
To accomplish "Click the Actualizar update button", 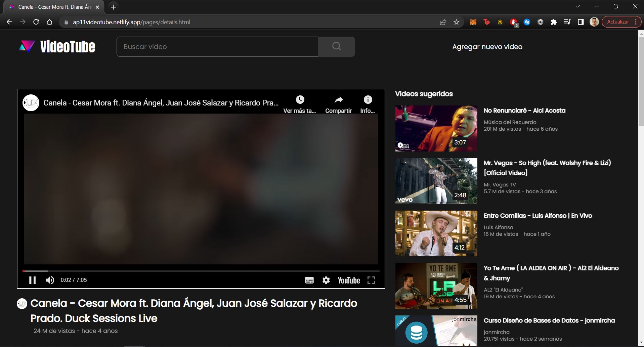I will coord(618,22).
